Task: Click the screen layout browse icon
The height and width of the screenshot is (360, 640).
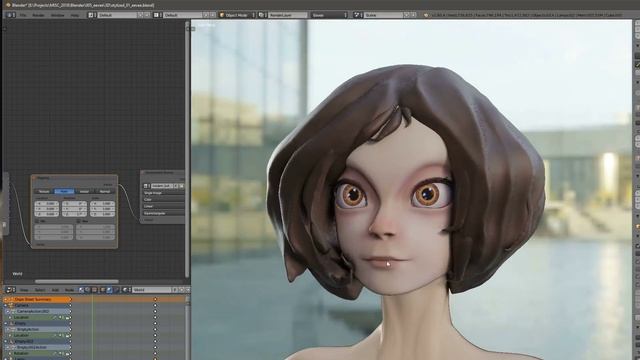Action: click(92, 15)
